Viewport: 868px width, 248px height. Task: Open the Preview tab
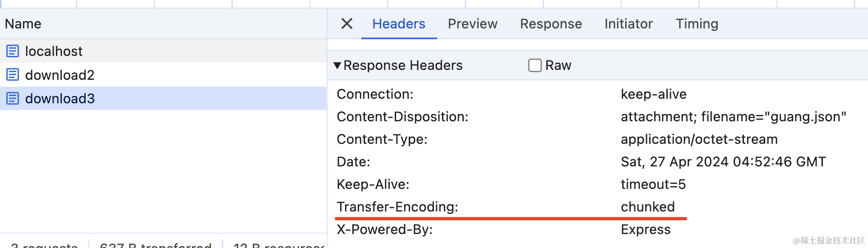click(472, 23)
